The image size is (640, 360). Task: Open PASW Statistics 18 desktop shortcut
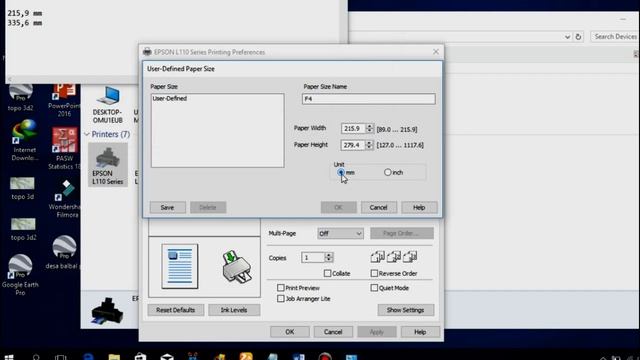click(64, 148)
